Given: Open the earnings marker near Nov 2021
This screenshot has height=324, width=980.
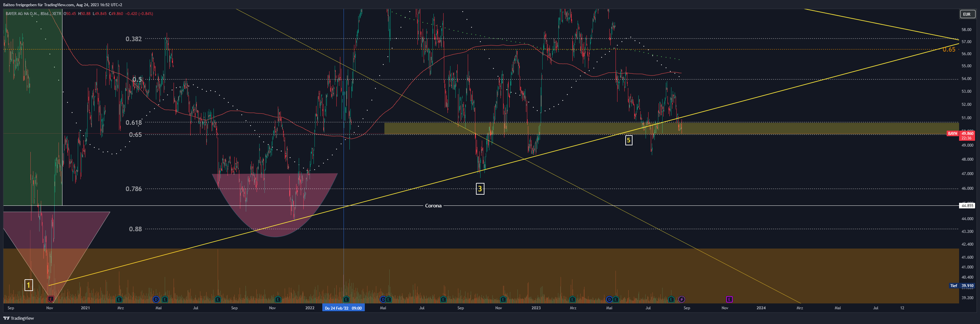Looking at the screenshot, I should [x=278, y=299].
